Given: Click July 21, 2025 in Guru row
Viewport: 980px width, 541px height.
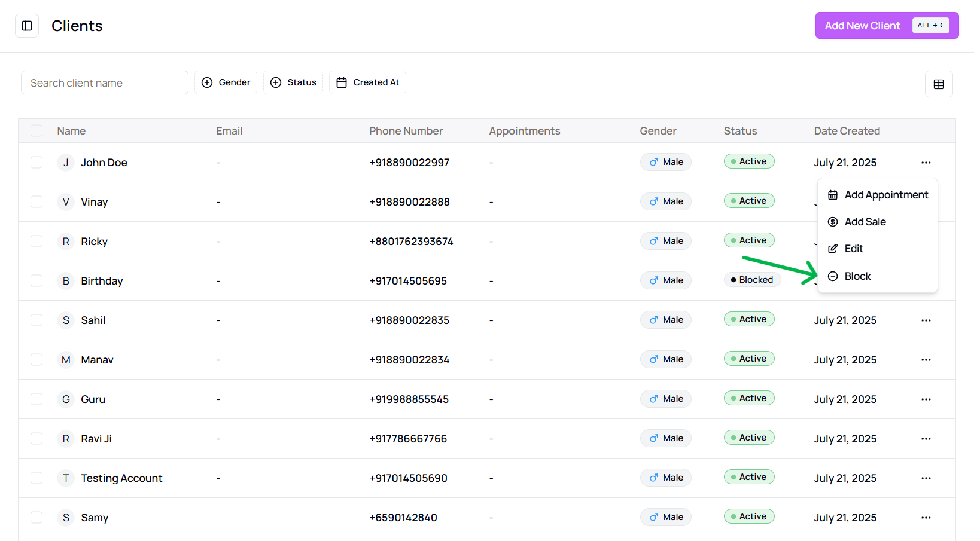Looking at the screenshot, I should point(845,399).
